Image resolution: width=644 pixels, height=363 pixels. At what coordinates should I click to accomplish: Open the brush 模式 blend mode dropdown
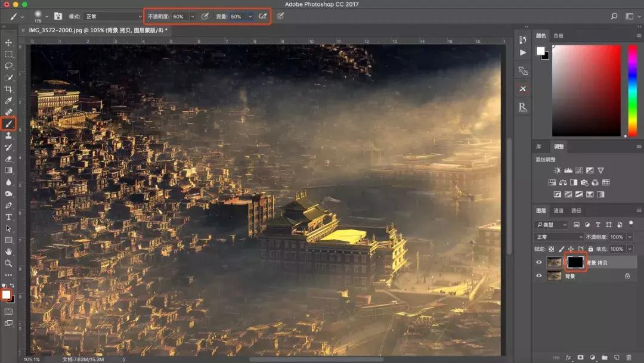(x=113, y=17)
